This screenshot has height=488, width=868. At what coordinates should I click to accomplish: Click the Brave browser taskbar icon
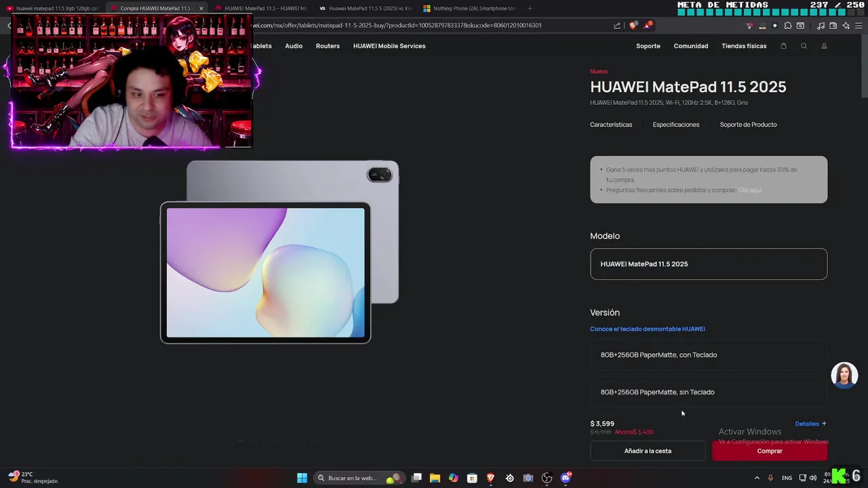[490, 478]
